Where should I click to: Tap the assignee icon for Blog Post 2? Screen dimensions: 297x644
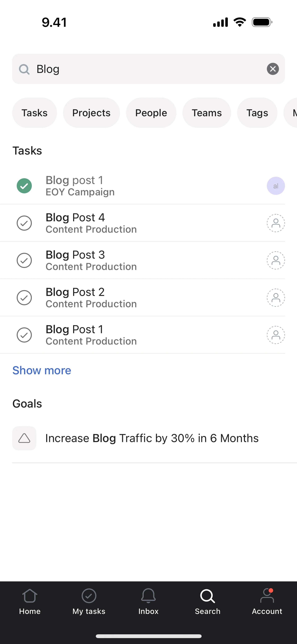(276, 298)
